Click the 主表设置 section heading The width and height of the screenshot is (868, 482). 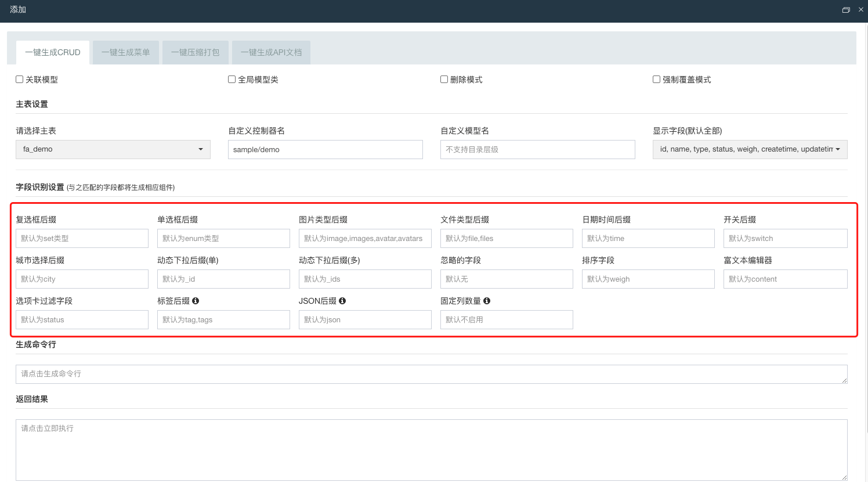pyautogui.click(x=32, y=104)
